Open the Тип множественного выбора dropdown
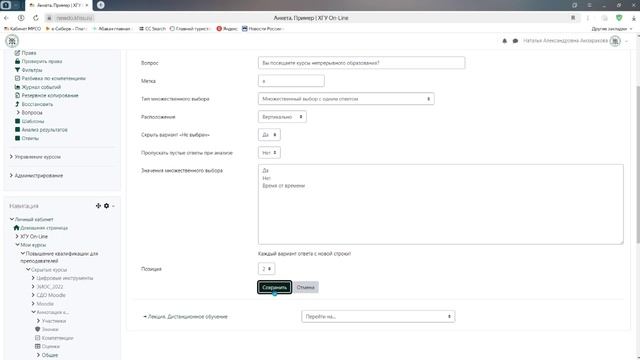Screen dimensions: 640x360 [x=346, y=99]
